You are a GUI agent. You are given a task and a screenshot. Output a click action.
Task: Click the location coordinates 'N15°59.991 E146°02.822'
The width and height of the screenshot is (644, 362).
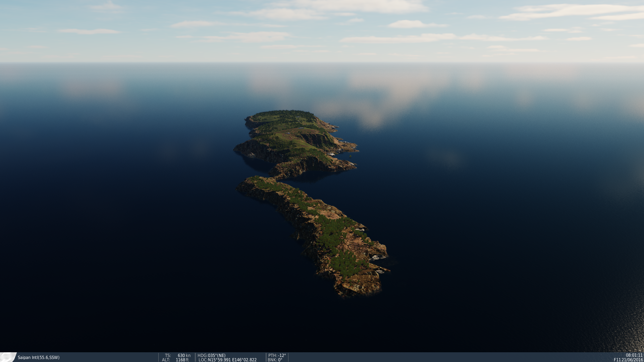pyautogui.click(x=232, y=360)
